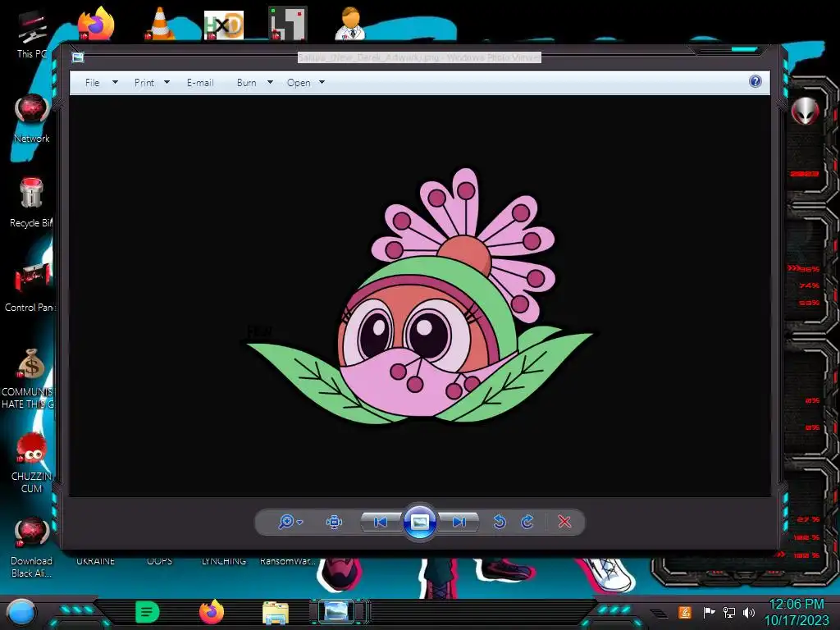Select the VLC traffic cone desktop shortcut
Screen dimensions: 840x630
pos(160,24)
